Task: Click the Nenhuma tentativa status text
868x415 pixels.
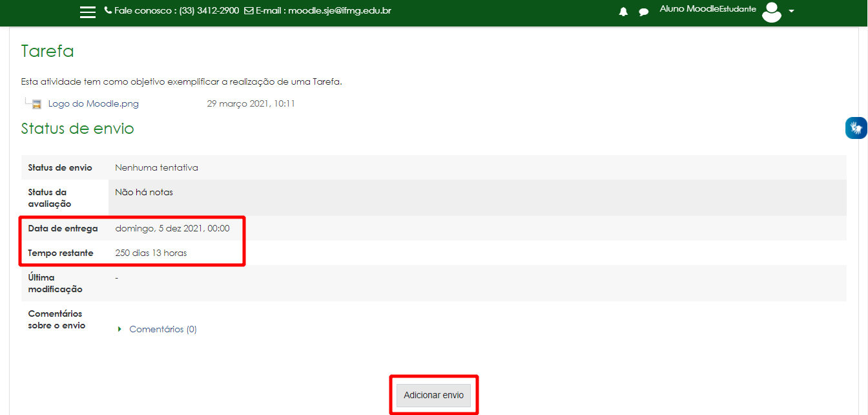Action: (x=155, y=167)
